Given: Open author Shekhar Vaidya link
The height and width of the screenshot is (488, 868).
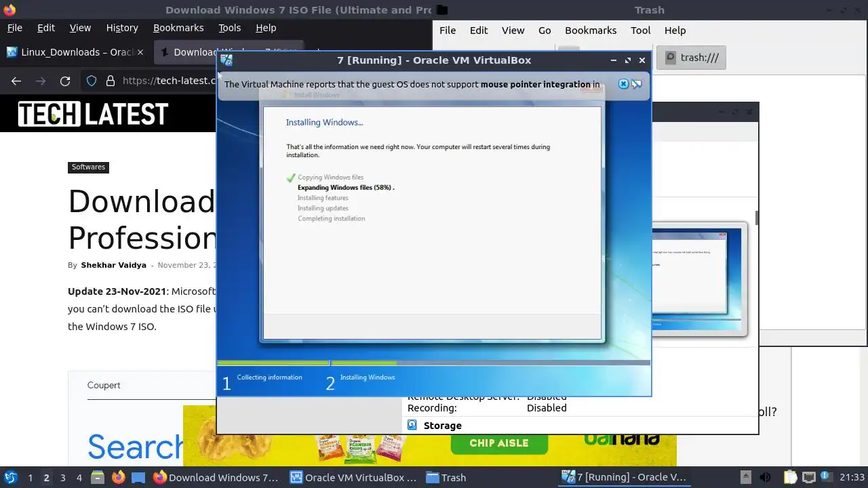Looking at the screenshot, I should [x=113, y=265].
